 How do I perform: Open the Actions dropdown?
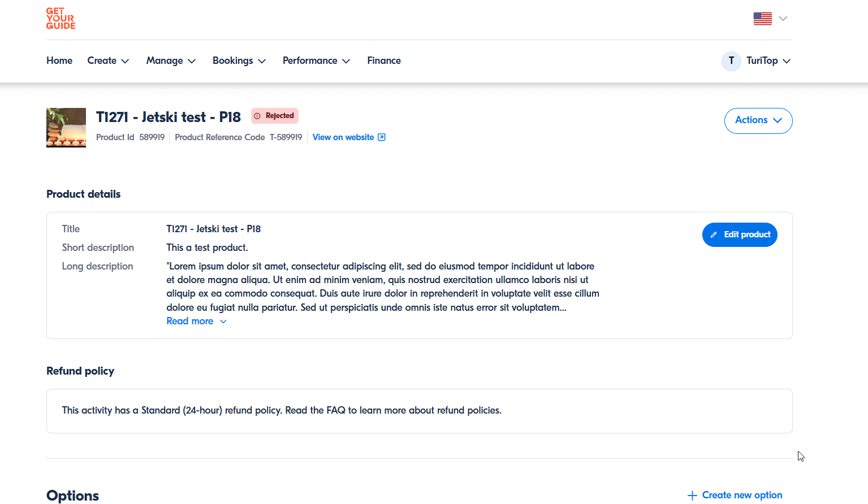coord(758,120)
